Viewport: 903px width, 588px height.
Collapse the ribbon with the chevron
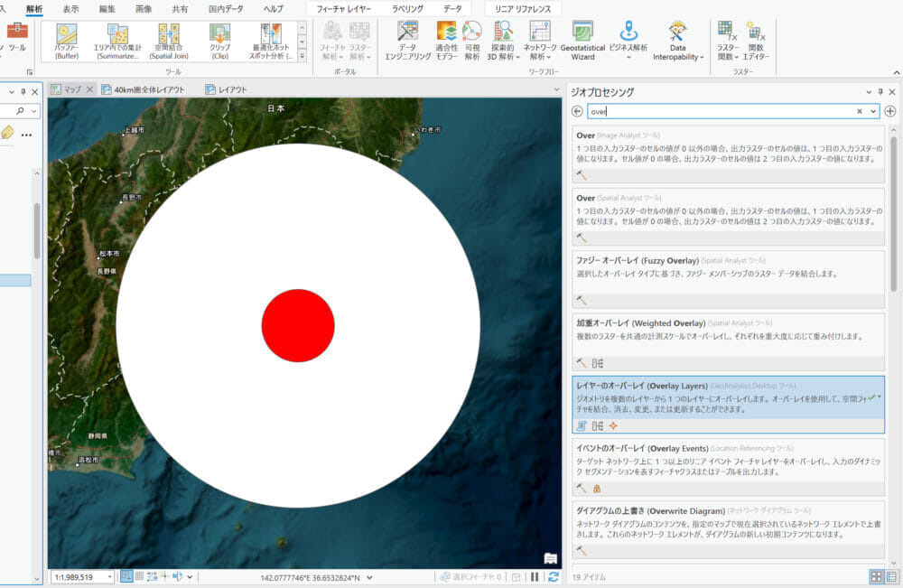(896, 72)
